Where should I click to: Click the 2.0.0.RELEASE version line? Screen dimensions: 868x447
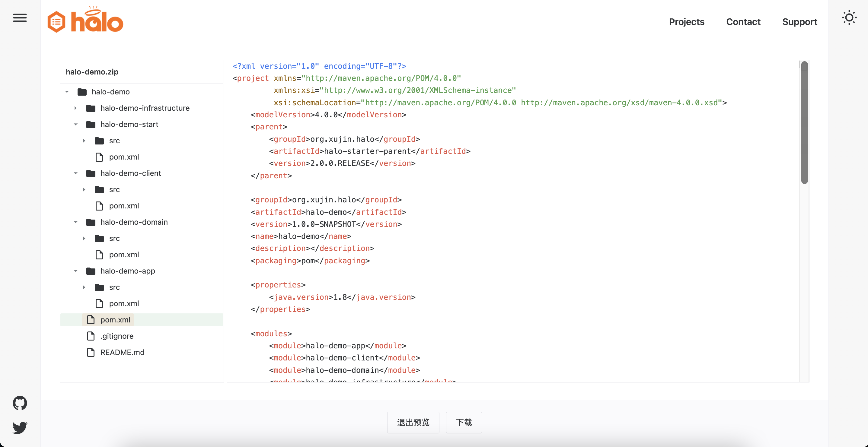coord(342,163)
